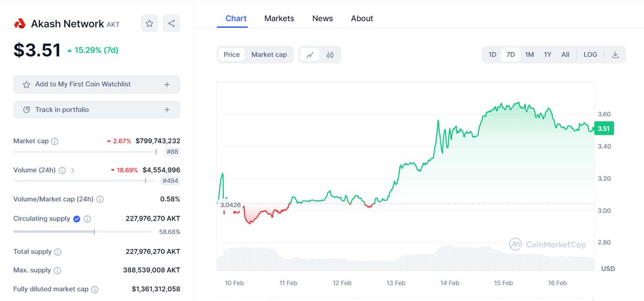
Task: Click the Akash Network red logo
Action: point(20,24)
